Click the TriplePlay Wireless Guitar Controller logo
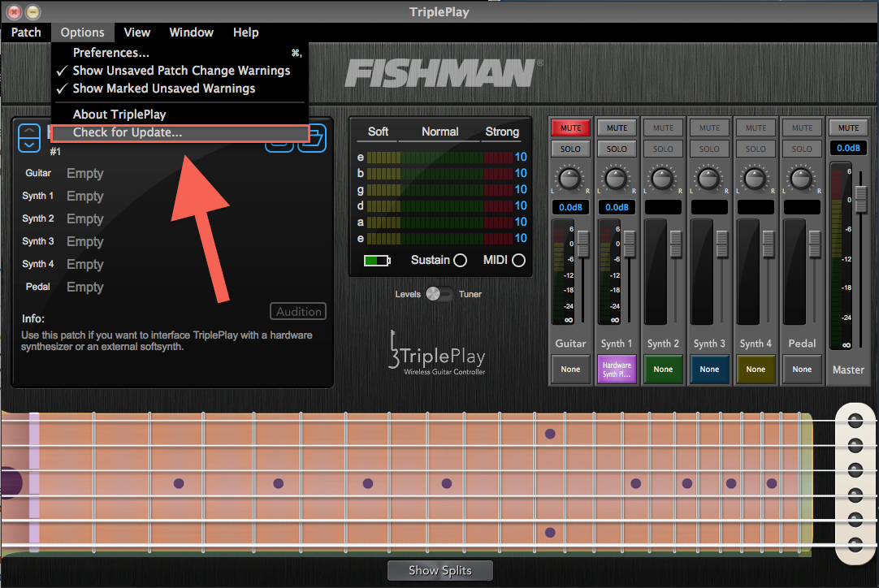The width and height of the screenshot is (879, 588). tap(437, 355)
